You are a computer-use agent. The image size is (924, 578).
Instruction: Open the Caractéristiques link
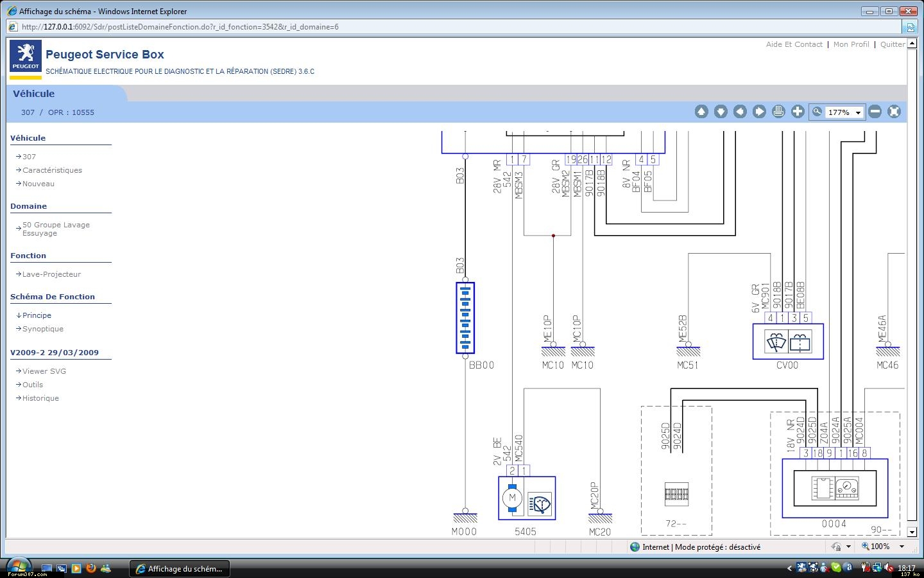click(x=52, y=170)
